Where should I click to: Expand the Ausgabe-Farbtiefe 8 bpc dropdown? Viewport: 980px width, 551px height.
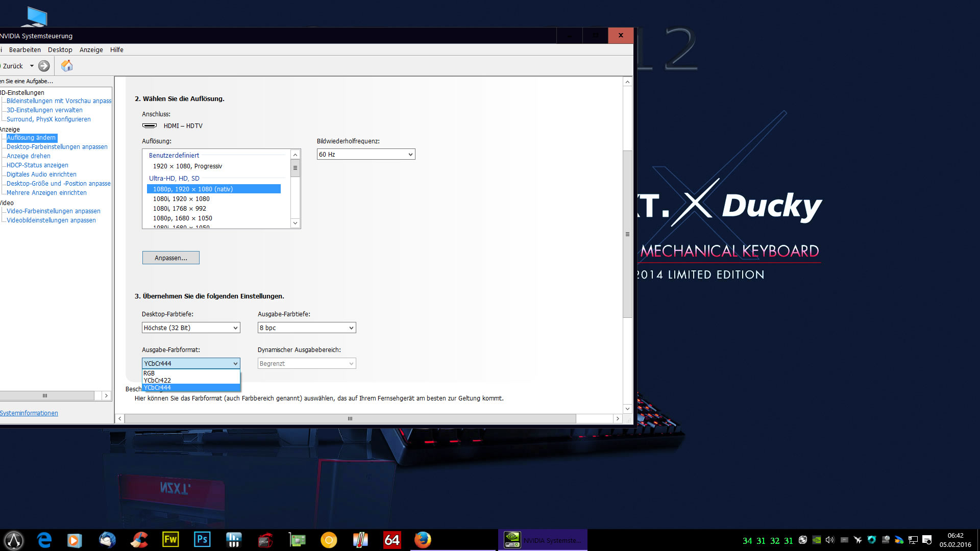306,328
